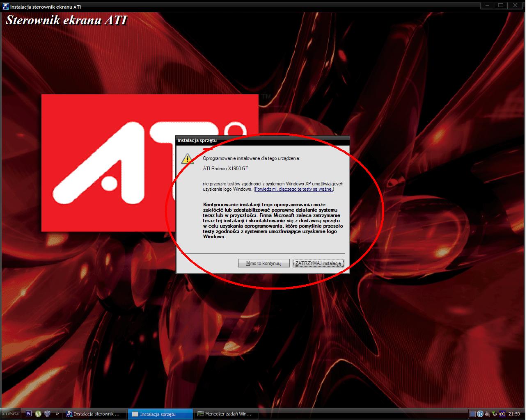Screen dimensions: 527x420
Task: Click the "ATI Radeon X1950 GT" device name
Action: point(226,169)
